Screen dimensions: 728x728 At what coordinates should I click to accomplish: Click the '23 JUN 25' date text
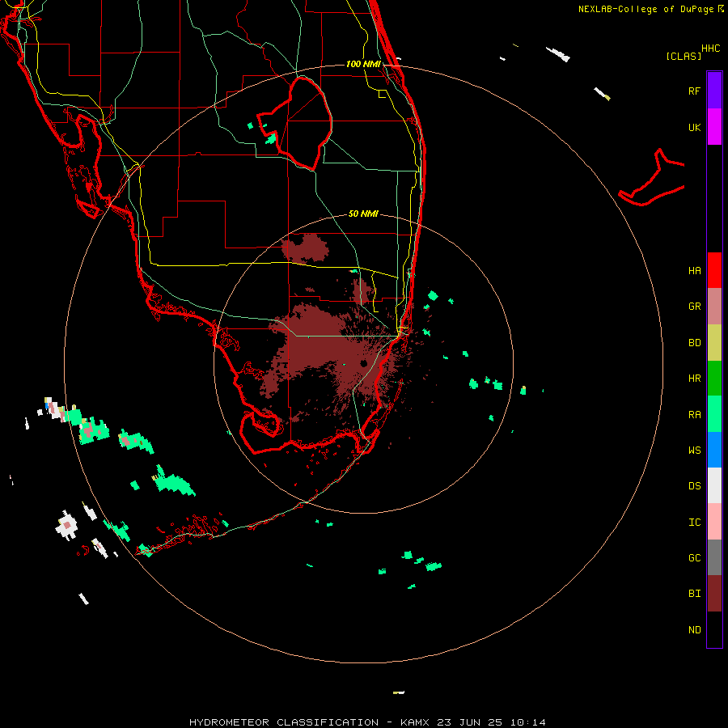[x=470, y=722]
